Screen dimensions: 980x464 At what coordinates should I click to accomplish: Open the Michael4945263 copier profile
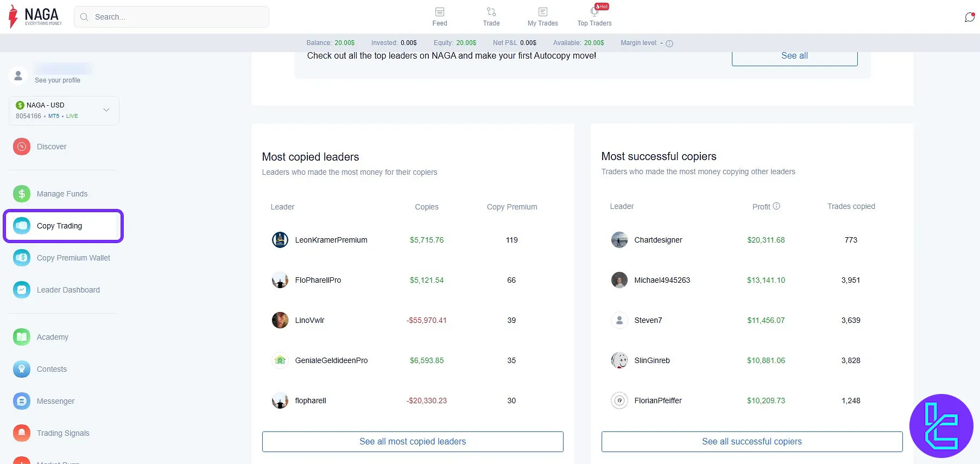(x=662, y=280)
